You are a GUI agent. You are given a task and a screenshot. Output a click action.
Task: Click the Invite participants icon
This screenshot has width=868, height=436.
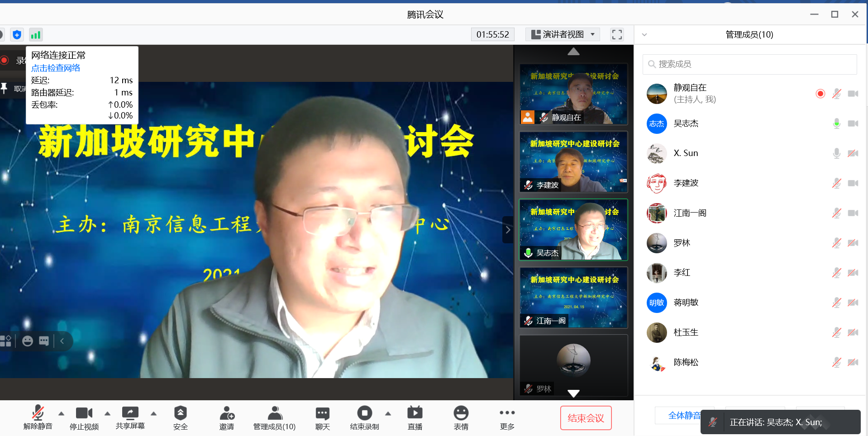point(227,413)
